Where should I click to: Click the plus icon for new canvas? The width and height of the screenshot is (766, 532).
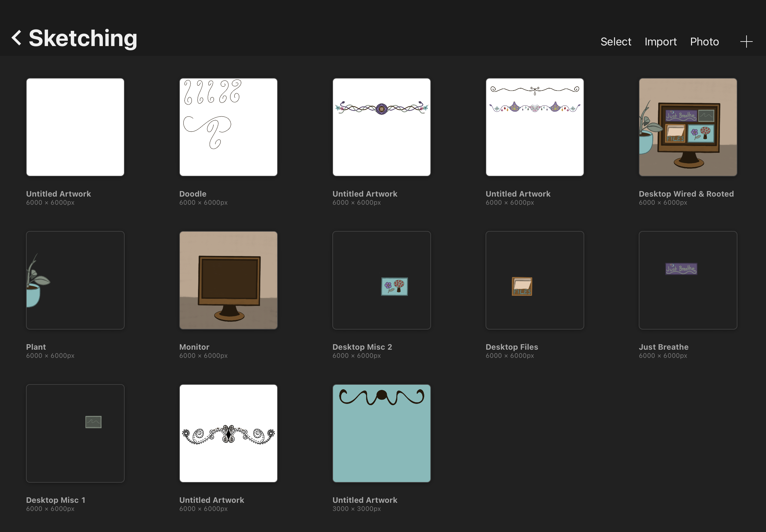pyautogui.click(x=746, y=42)
